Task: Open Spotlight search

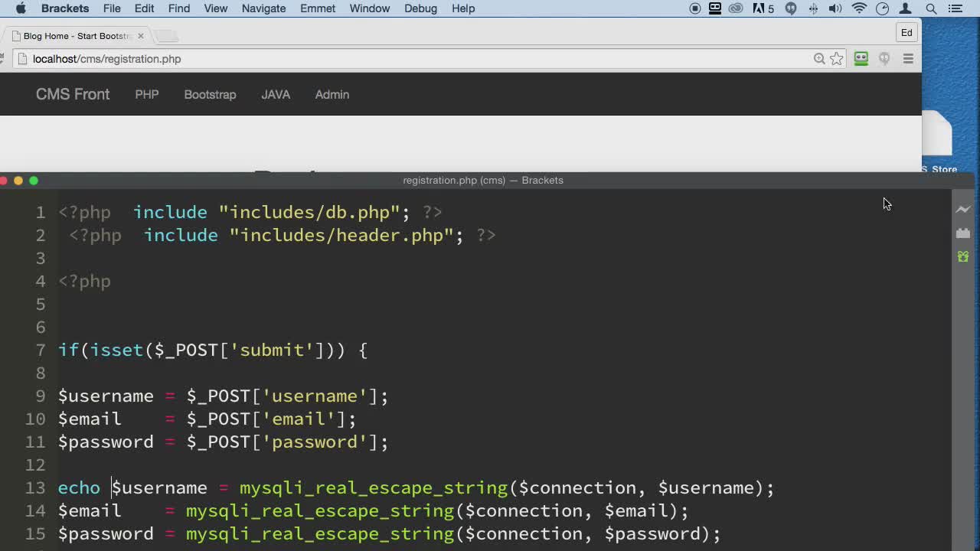Action: click(x=931, y=8)
